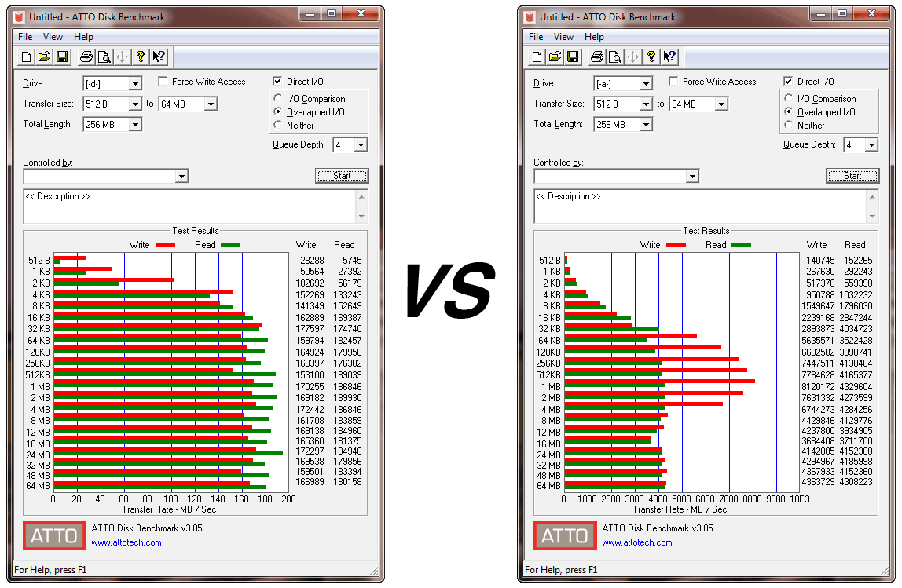Click Context Help arrow icon in right window

(669, 57)
